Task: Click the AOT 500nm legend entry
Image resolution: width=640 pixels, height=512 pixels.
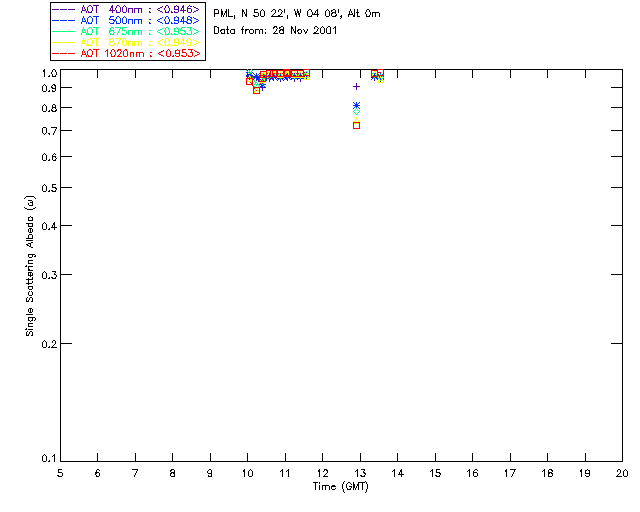Action: pyautogui.click(x=126, y=20)
